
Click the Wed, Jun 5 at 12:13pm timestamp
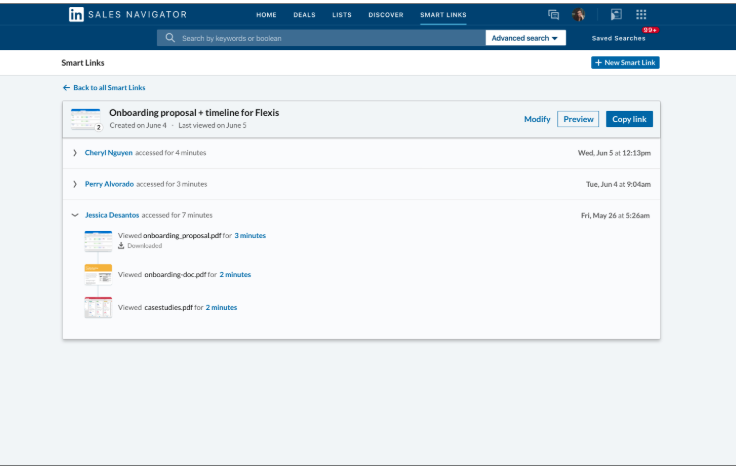(614, 153)
